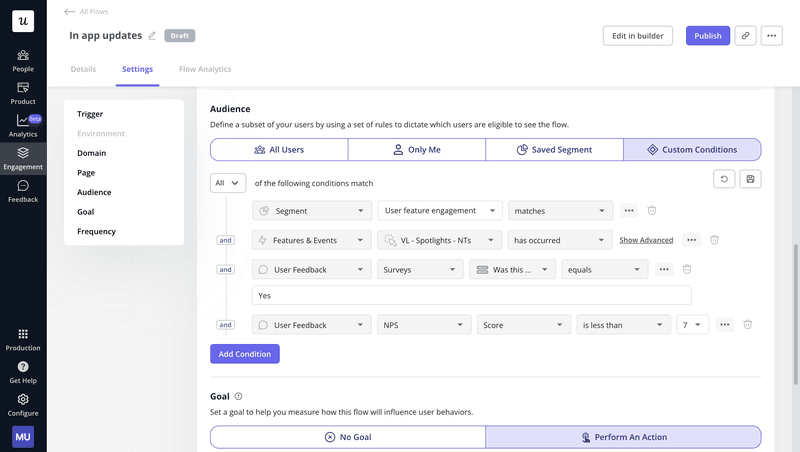
Task: Click the Add Condition button
Action: [x=245, y=354]
